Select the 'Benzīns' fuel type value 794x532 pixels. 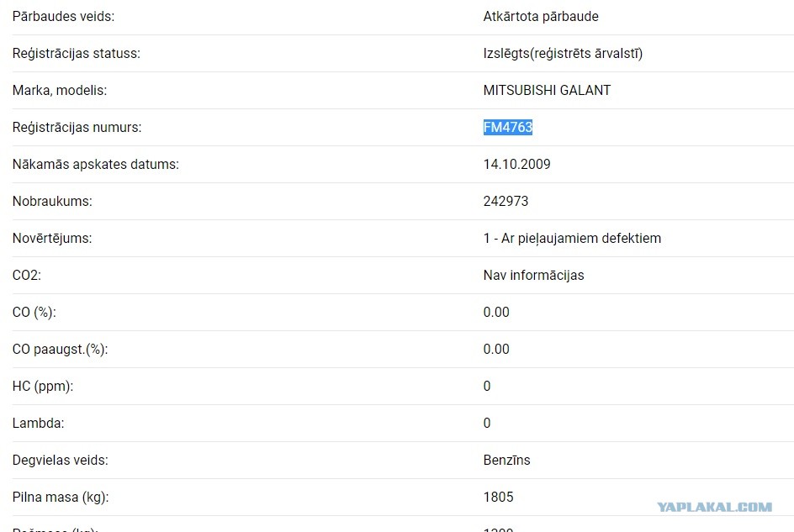tap(507, 460)
